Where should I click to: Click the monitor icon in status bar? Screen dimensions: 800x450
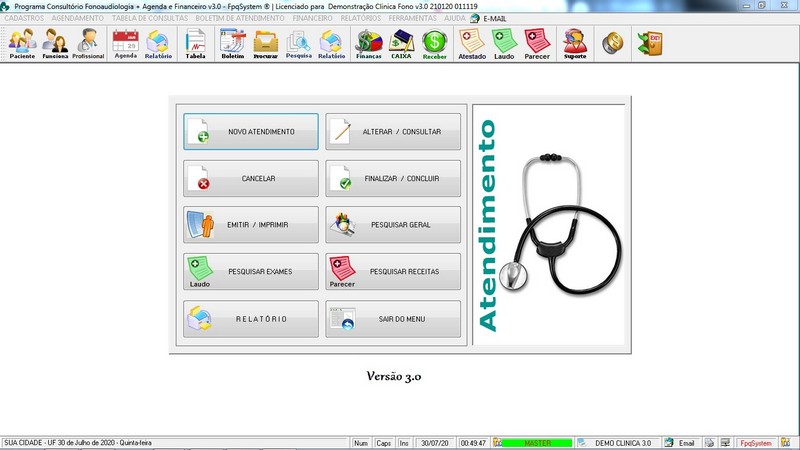(x=725, y=443)
